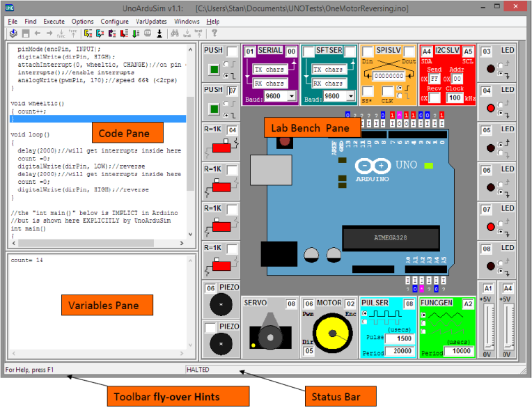The width and height of the screenshot is (532, 408).
Task: Click the I2CSLV Clock 100 kHz field
Action: [455, 98]
